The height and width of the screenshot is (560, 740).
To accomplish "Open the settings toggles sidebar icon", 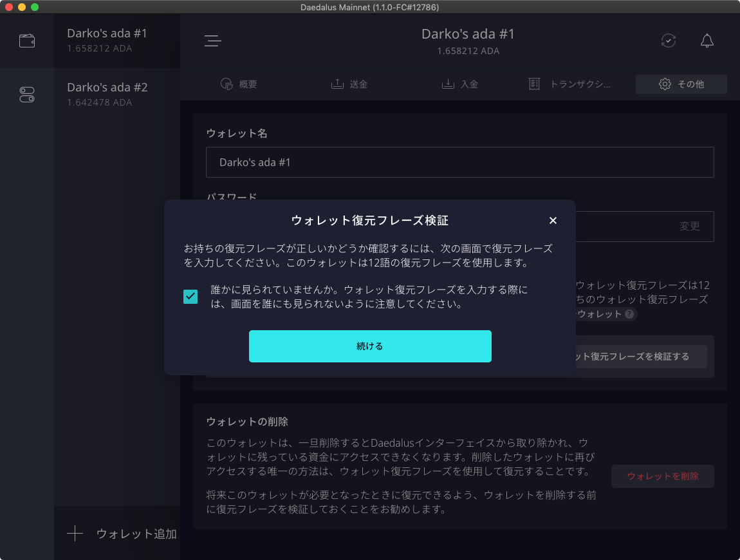I will (x=27, y=95).
